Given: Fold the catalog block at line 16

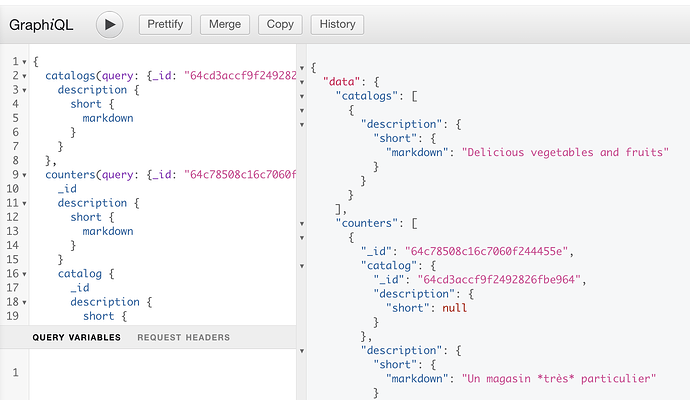Looking at the screenshot, I should [22, 273].
